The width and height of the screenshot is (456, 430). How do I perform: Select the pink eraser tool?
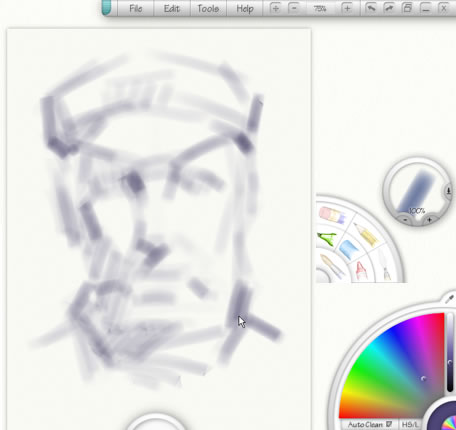[x=333, y=215]
